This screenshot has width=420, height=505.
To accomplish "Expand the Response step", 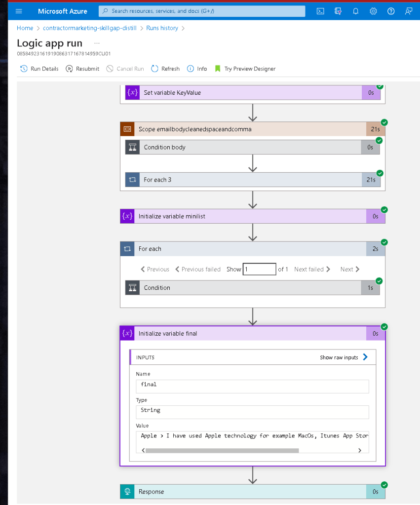I will pos(253,492).
